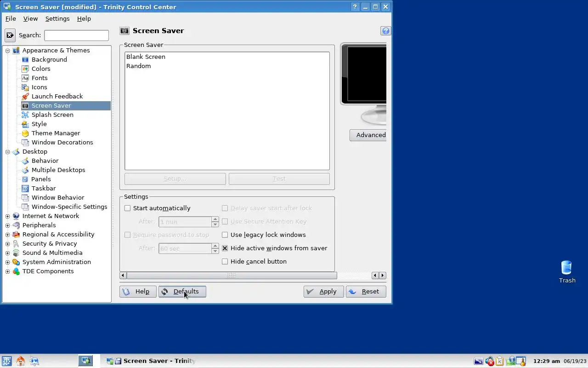Click the clear search icon beside Search
Screen dimensions: 588x368
point(10,35)
